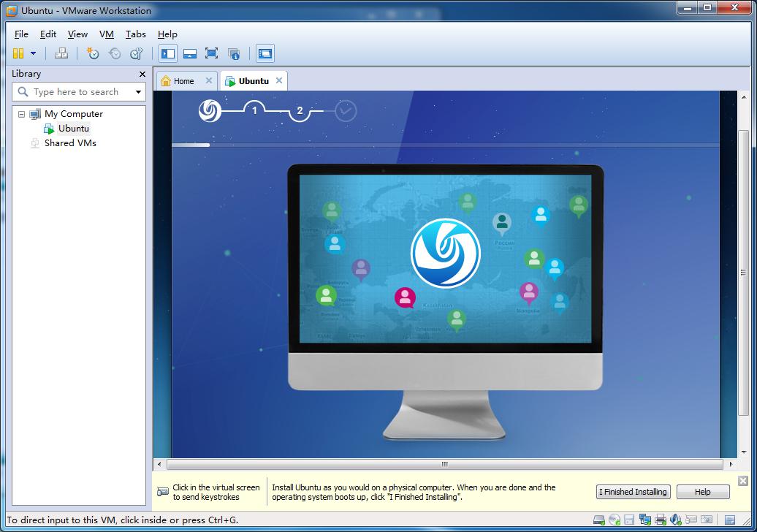Click the keyboard and mouse status icon

click(x=691, y=520)
